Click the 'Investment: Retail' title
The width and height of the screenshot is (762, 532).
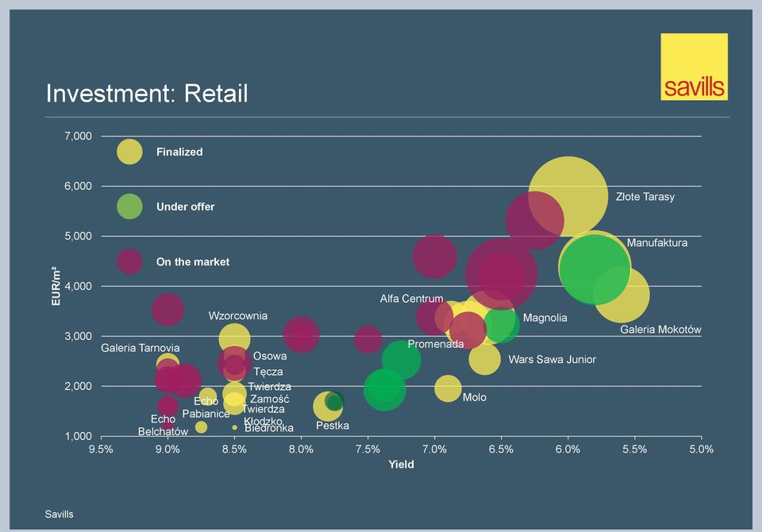click(147, 93)
